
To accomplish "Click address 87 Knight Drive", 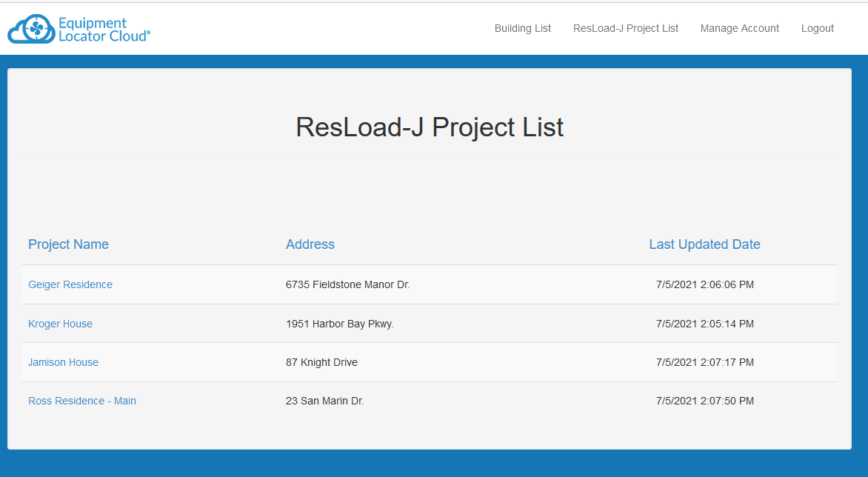I will [x=321, y=362].
